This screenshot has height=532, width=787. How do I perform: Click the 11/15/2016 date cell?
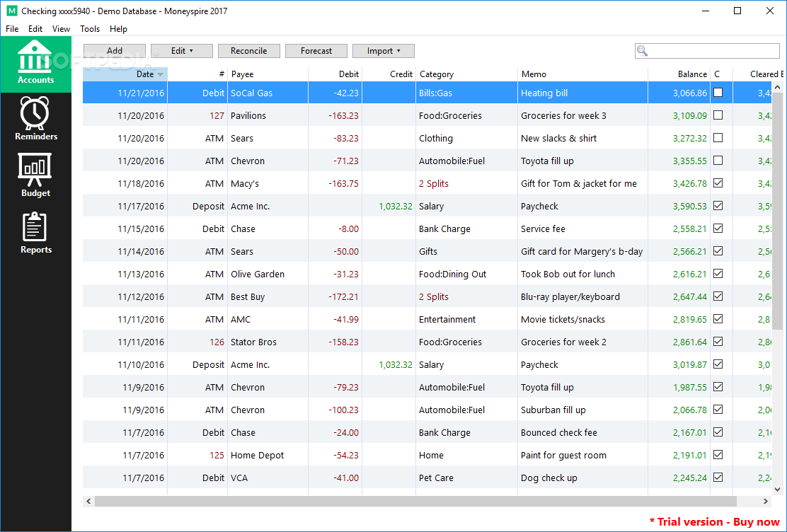tap(125, 229)
